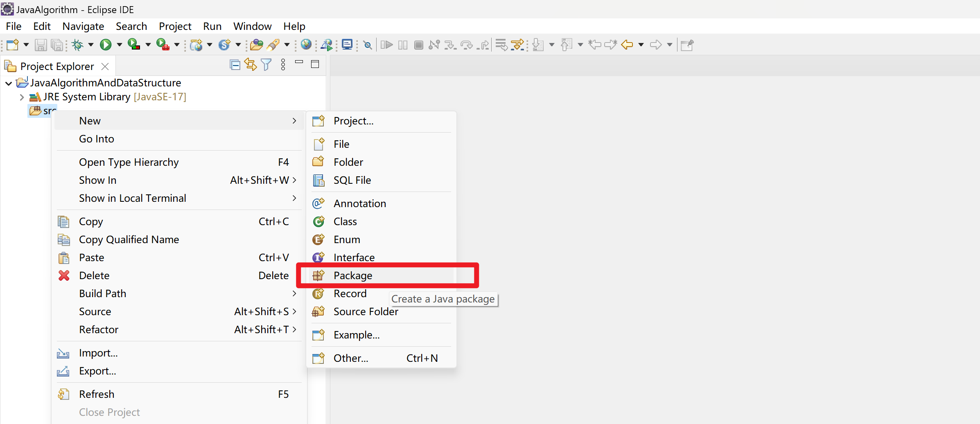The width and height of the screenshot is (980, 424).
Task: Choose Source Folder from the New submenu
Action: click(381, 311)
